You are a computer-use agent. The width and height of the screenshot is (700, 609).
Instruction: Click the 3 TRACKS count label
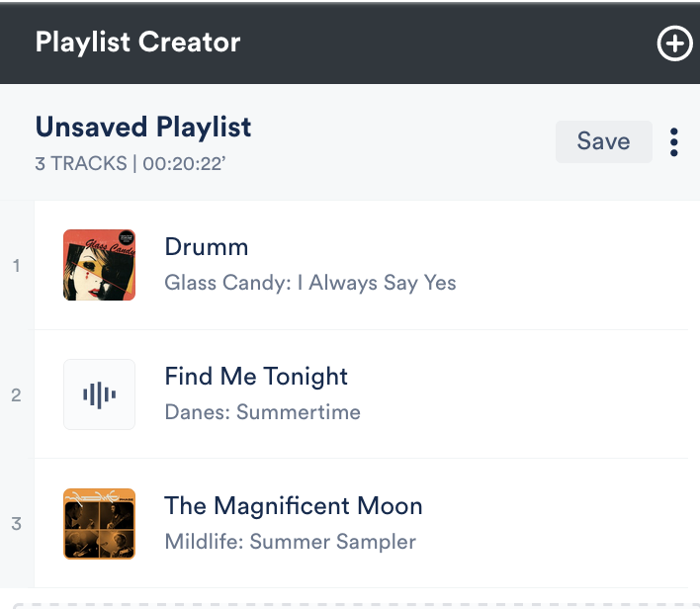(81, 164)
